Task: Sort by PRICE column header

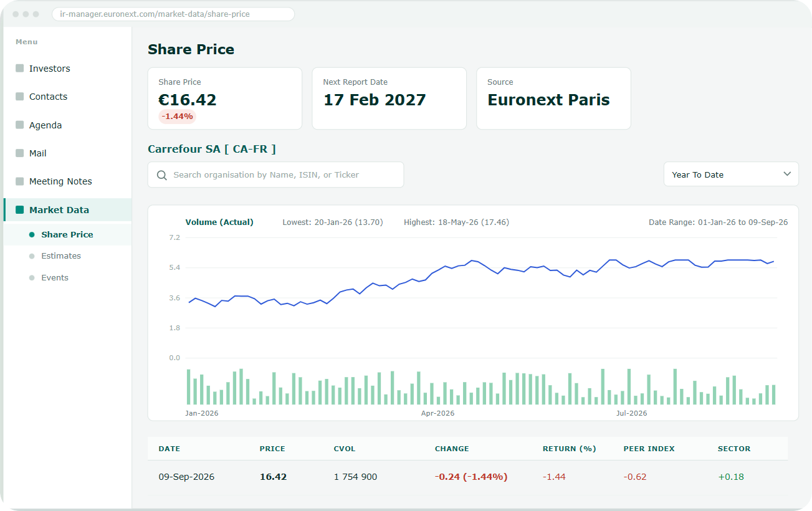Action: (x=272, y=449)
